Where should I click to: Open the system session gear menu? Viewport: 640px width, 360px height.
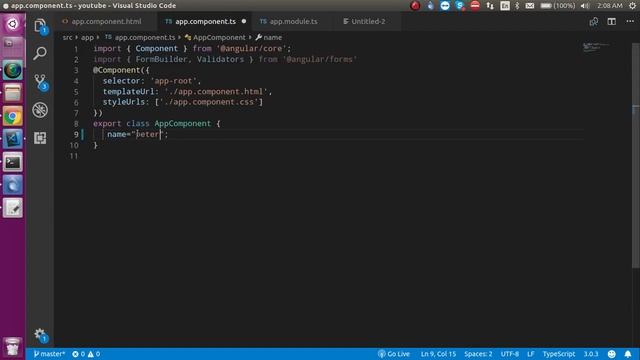632,6
